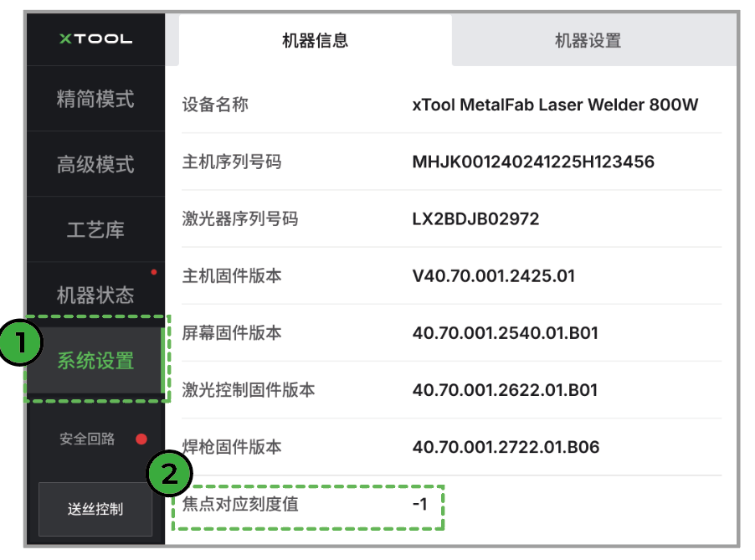
Task: Open 精简模式 from the sidebar
Action: point(95,99)
